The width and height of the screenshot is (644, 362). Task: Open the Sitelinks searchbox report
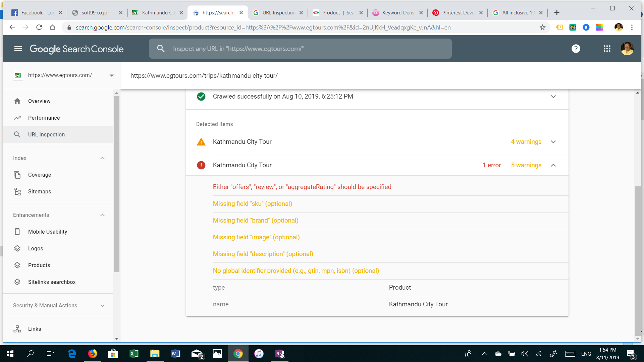(58, 282)
